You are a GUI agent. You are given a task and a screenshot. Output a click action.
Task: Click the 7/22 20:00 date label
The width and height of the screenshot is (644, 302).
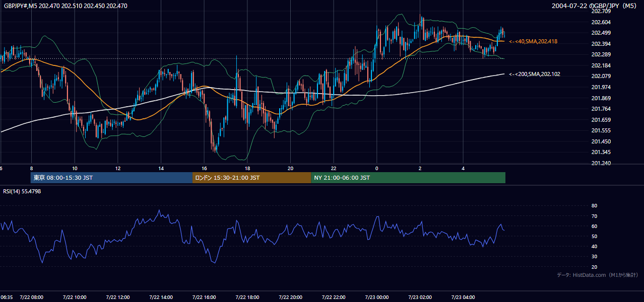pos(290,297)
